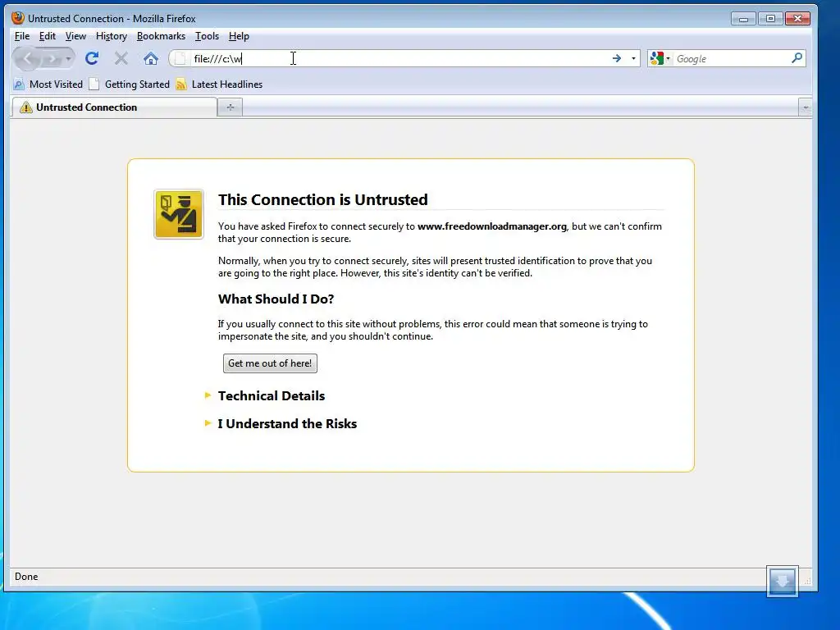Open the Edit menu
The image size is (840, 630).
pyautogui.click(x=47, y=36)
